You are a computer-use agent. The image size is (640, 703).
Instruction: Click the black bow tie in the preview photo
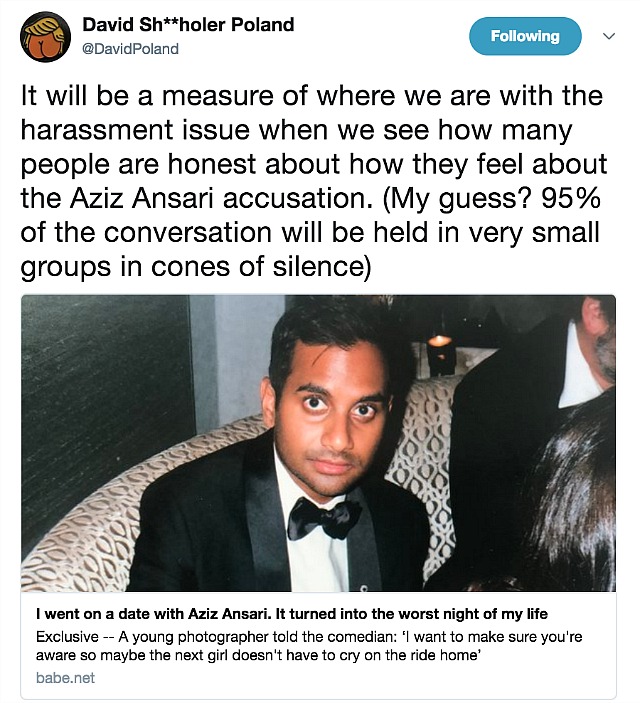(324, 517)
